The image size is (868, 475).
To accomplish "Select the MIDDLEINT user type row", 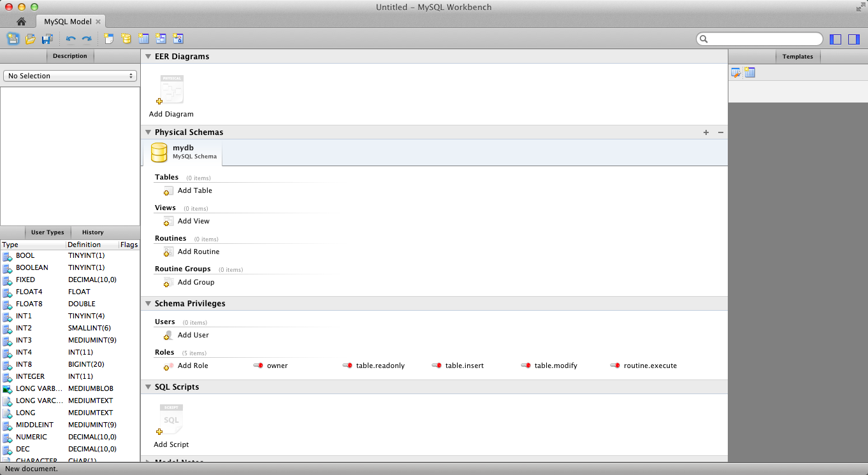I will [x=70, y=425].
